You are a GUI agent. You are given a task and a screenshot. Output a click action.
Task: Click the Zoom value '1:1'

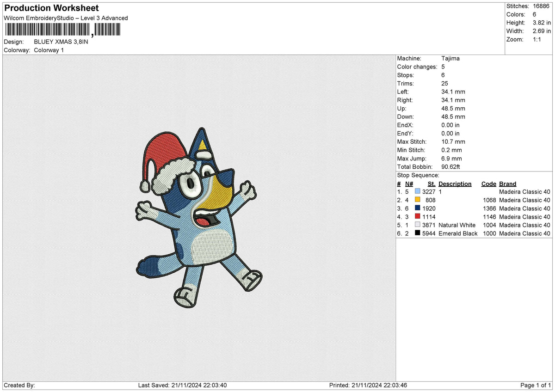point(537,39)
